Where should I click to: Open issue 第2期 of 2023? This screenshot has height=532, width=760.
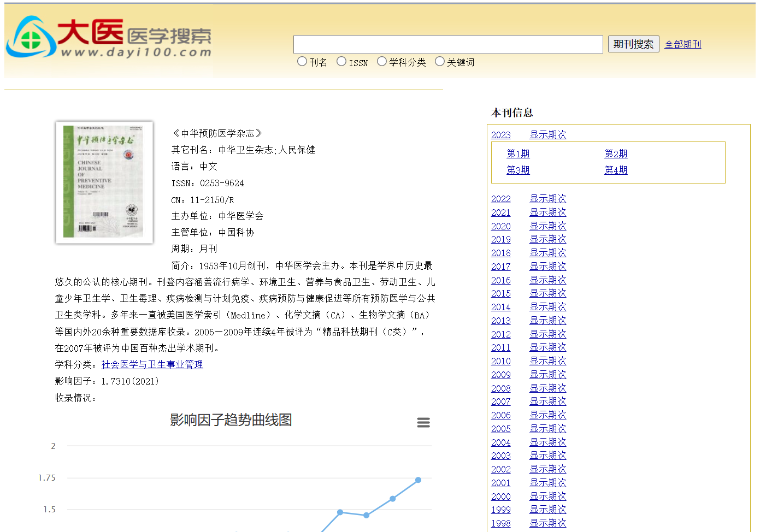coord(616,154)
